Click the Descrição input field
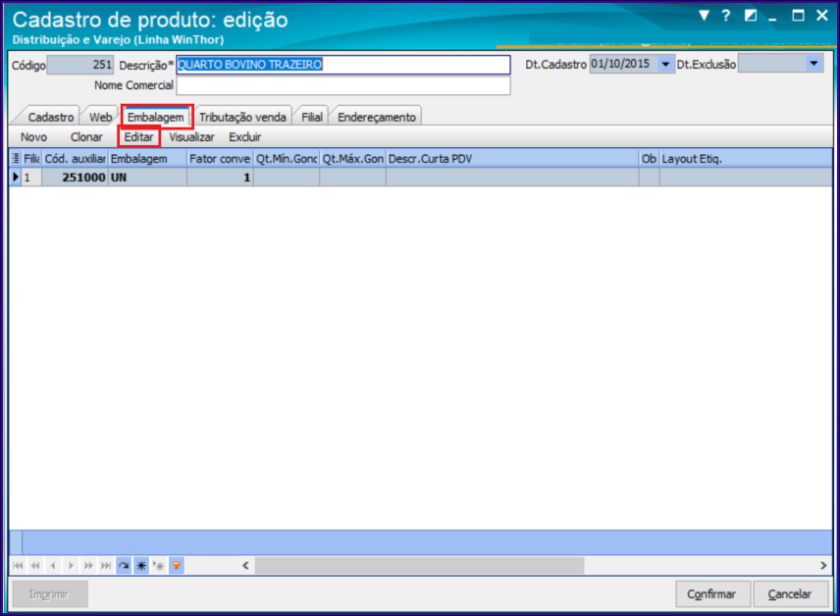The image size is (840, 616). click(x=343, y=65)
